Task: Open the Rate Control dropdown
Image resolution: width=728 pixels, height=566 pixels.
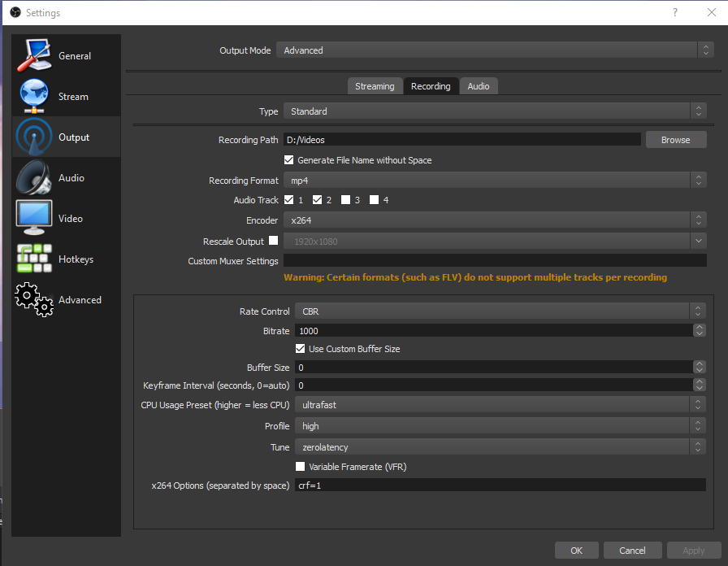Action: [500, 311]
